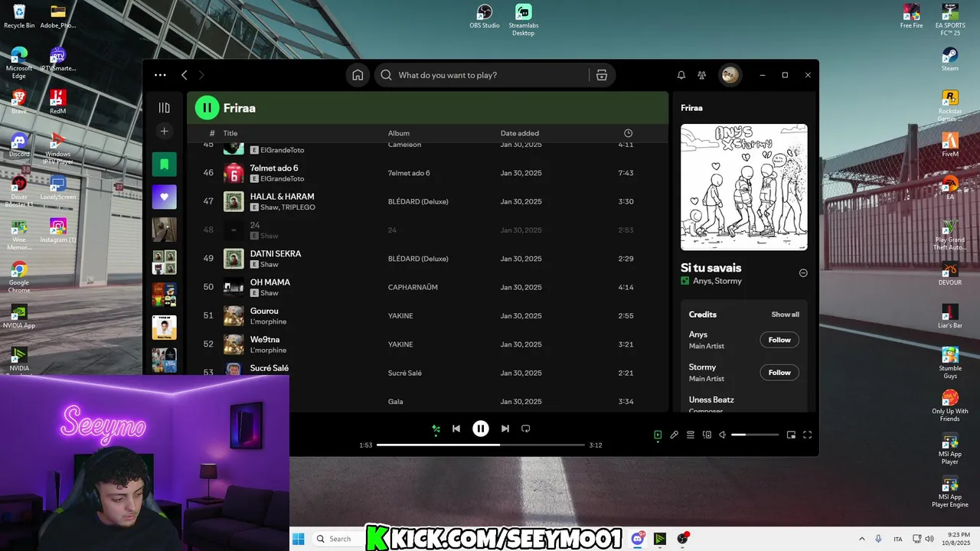The width and height of the screenshot is (980, 551).
Task: Create a playlist with plus icon
Action: click(x=164, y=132)
